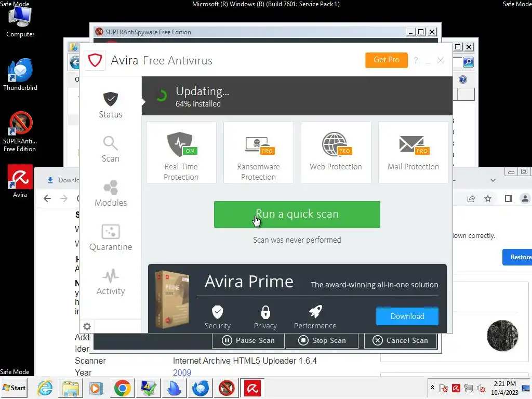Click the Avira system tray icon
The height and width of the screenshot is (399, 532).
click(456, 388)
